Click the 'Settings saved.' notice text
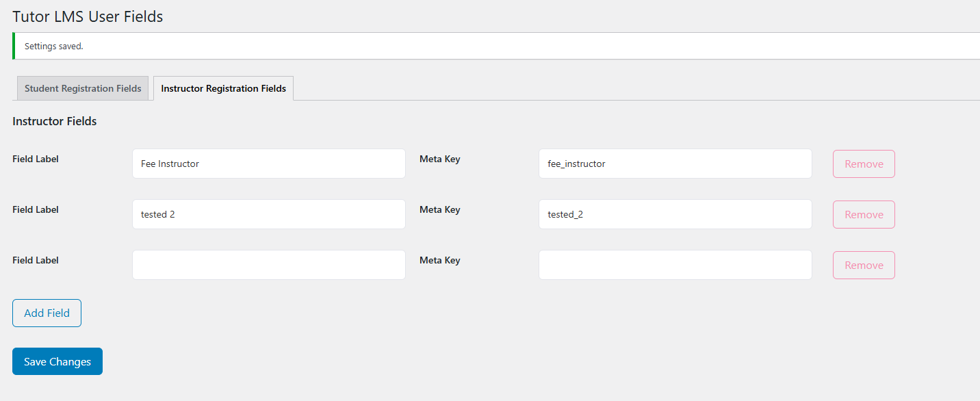This screenshot has width=980, height=401. tap(53, 47)
